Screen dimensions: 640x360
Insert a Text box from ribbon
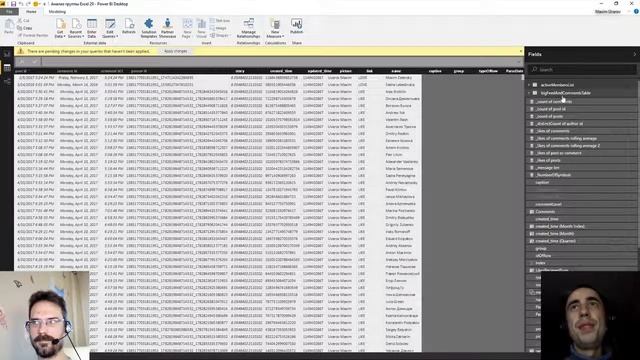point(220,20)
